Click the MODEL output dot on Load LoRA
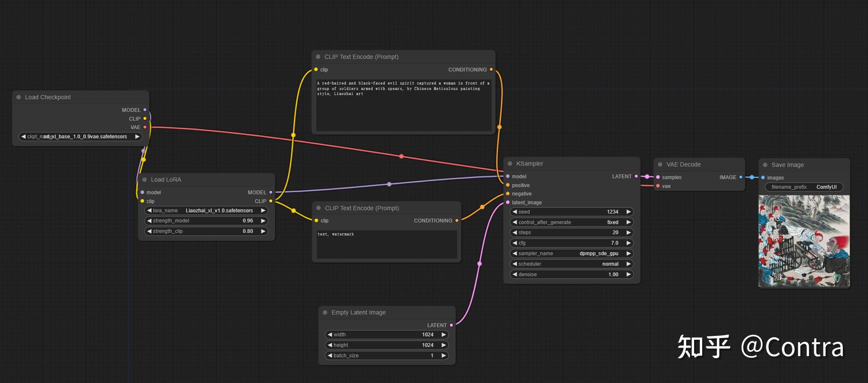868x383 pixels. pyautogui.click(x=271, y=192)
